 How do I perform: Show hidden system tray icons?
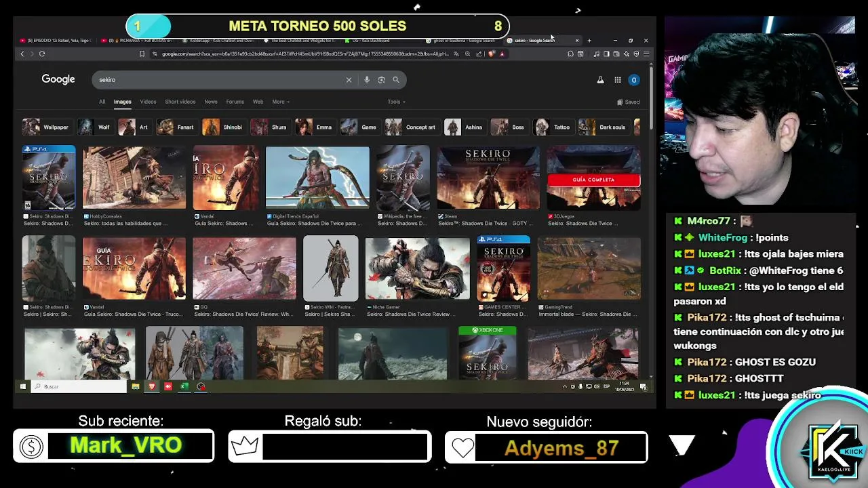(x=564, y=386)
